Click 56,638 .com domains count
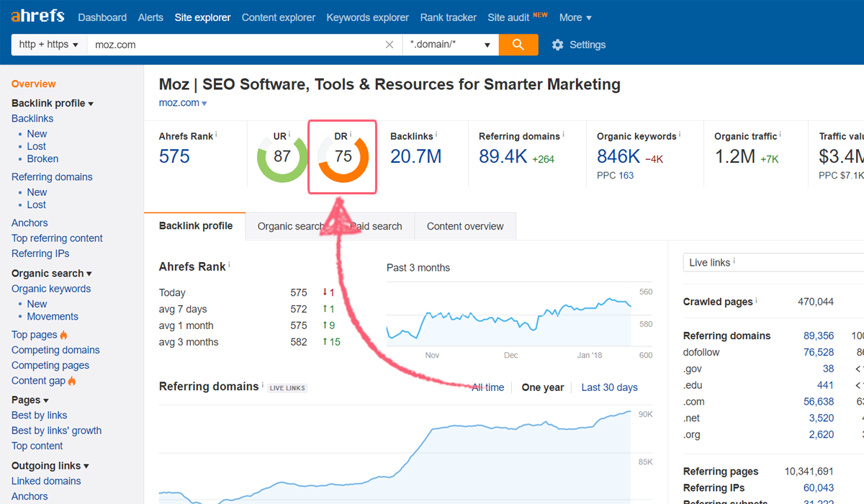The image size is (864, 504). 819,402
